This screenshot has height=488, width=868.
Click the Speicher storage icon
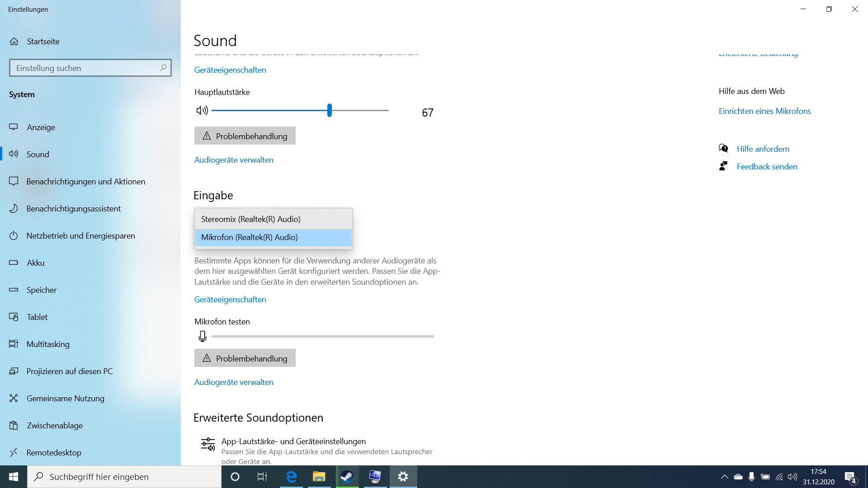14,290
